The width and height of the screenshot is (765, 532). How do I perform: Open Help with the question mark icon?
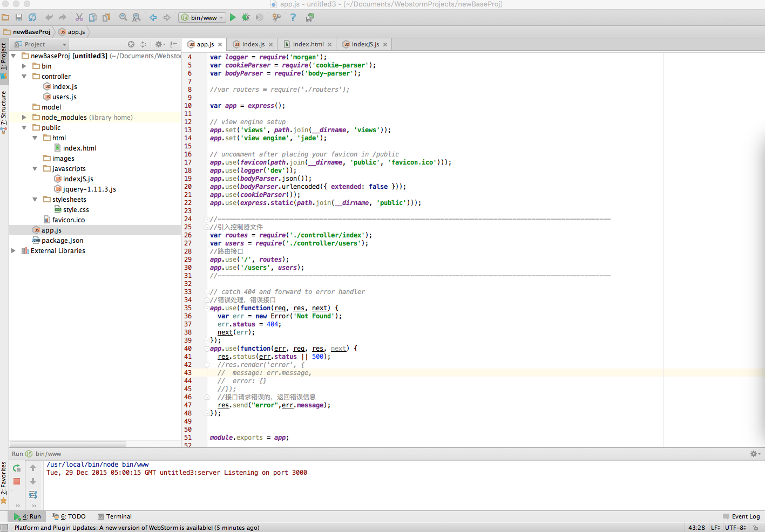coord(293,17)
